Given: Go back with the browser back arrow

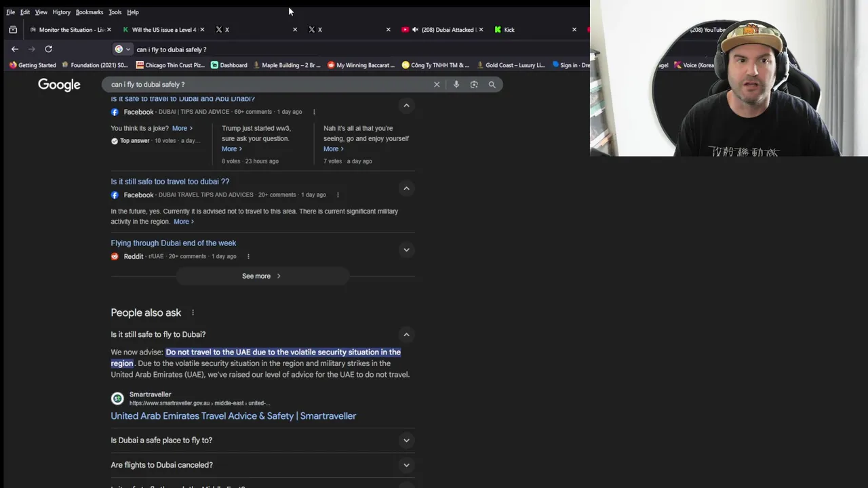Looking at the screenshot, I should coord(15,49).
